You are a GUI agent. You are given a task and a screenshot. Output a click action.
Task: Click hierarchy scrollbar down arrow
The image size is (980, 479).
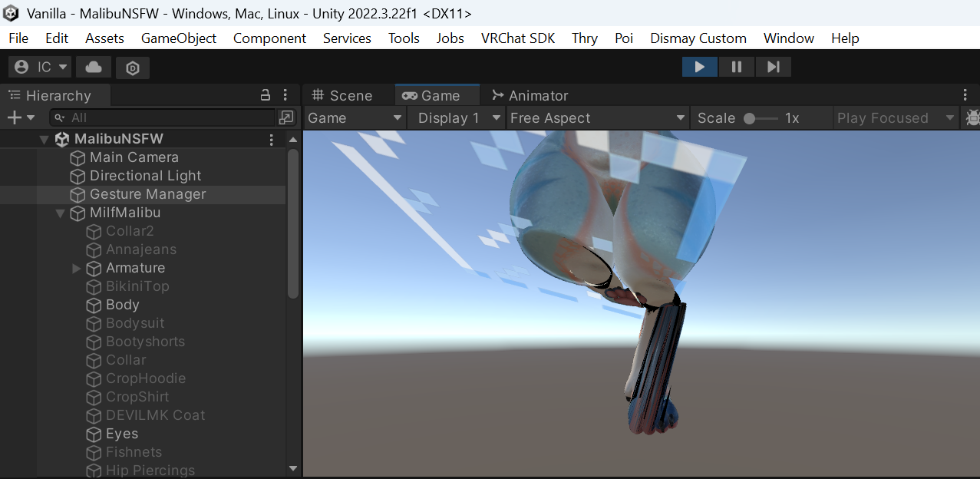[x=293, y=468]
